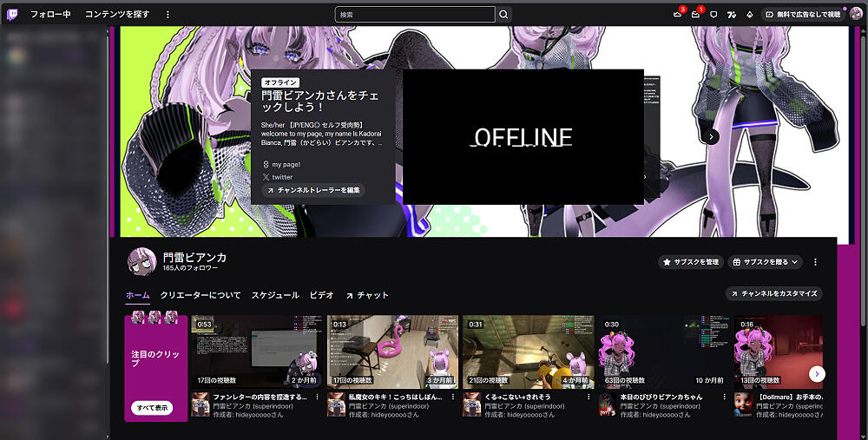Show next featured clips with the white arrow
The height and width of the screenshot is (440, 868).
click(817, 374)
